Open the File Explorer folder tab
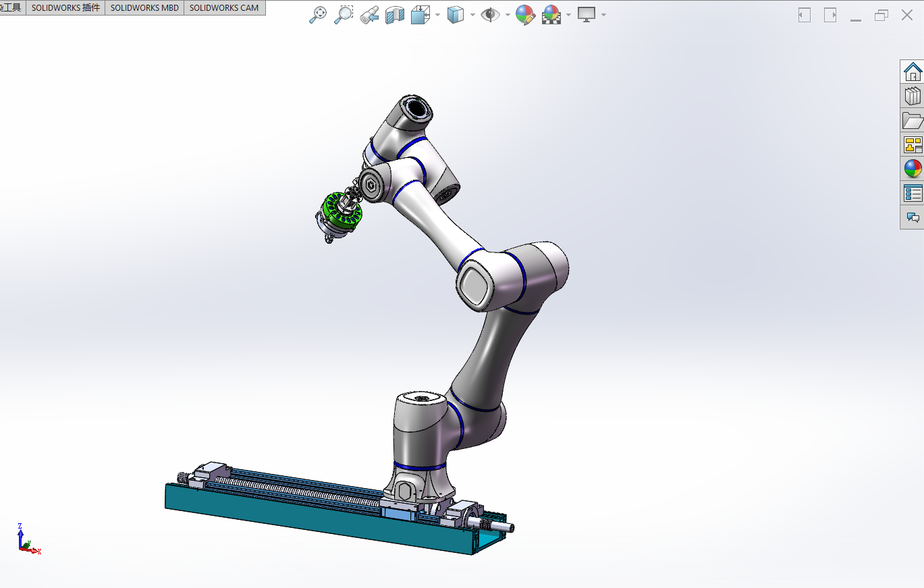This screenshot has height=588, width=924. [913, 120]
